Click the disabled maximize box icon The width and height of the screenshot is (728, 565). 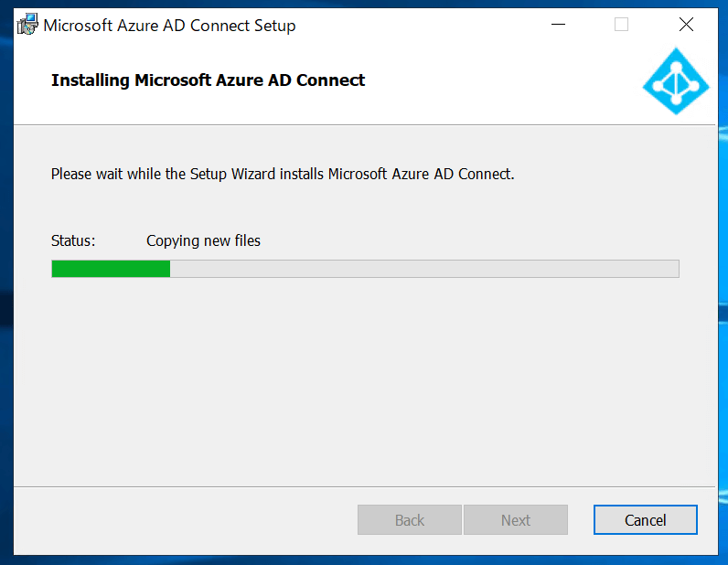(621, 25)
